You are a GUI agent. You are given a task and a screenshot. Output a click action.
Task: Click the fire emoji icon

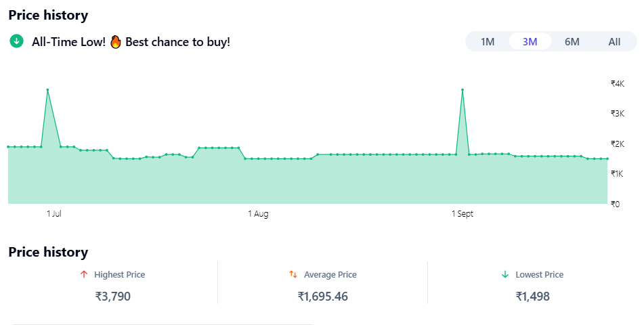(x=115, y=42)
